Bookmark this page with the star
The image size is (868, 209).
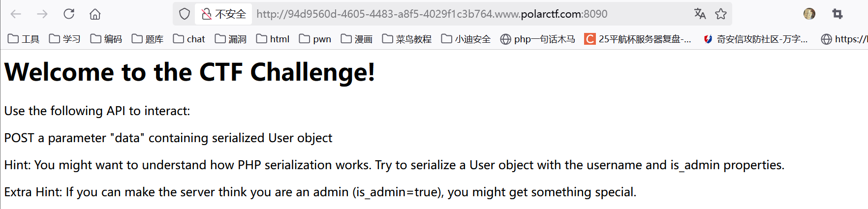(721, 14)
